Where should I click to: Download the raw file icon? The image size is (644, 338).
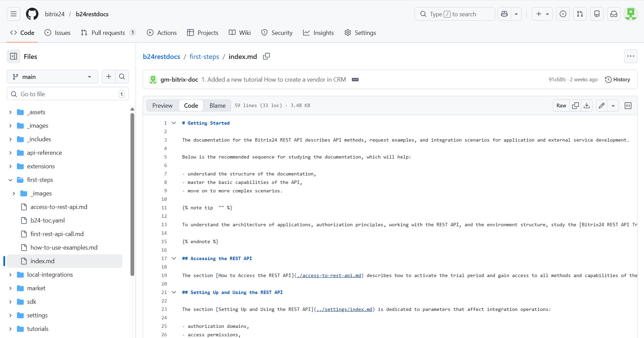click(x=587, y=105)
